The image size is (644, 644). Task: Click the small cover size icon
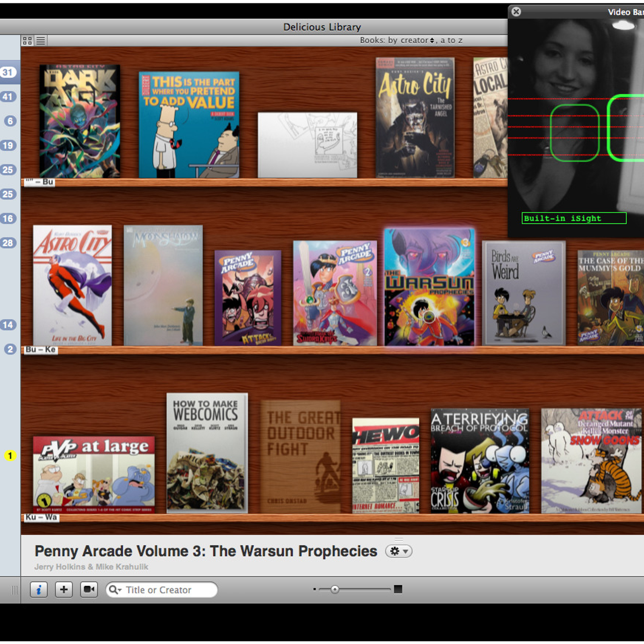[x=314, y=590]
